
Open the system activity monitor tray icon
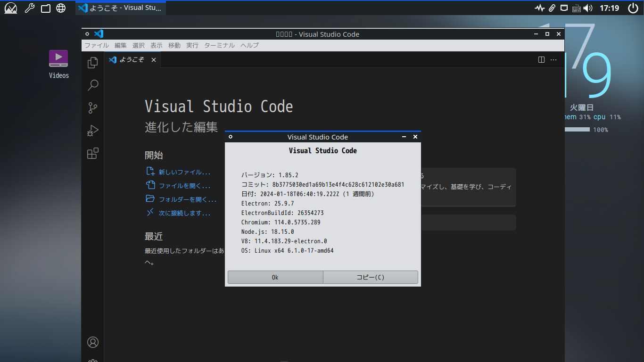[x=539, y=8]
